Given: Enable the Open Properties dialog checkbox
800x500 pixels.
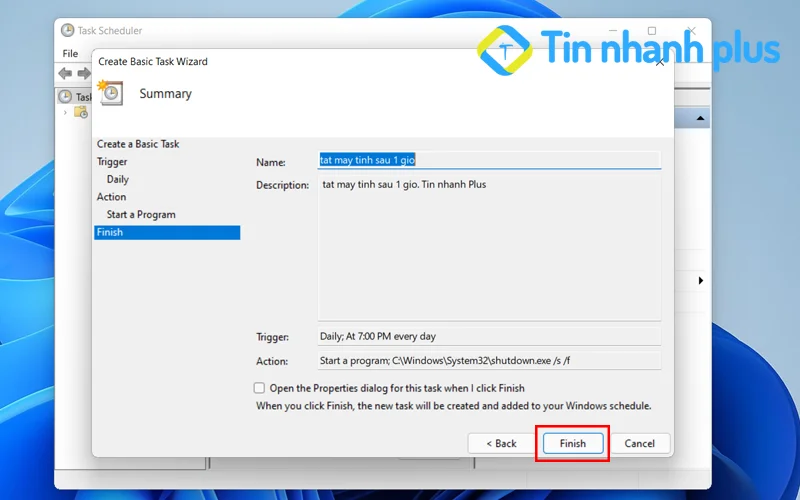Looking at the screenshot, I should (260, 388).
